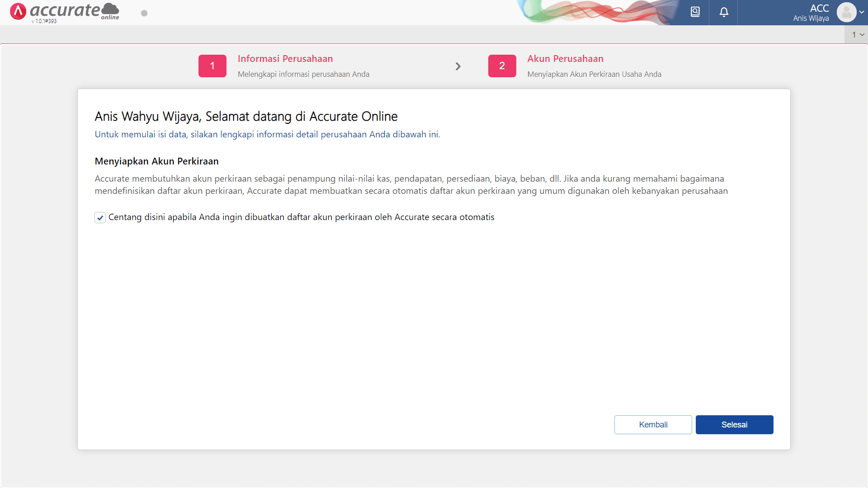Viewport: 868px width, 488px height.
Task: Click the gray status dot indicator
Action: point(144,13)
